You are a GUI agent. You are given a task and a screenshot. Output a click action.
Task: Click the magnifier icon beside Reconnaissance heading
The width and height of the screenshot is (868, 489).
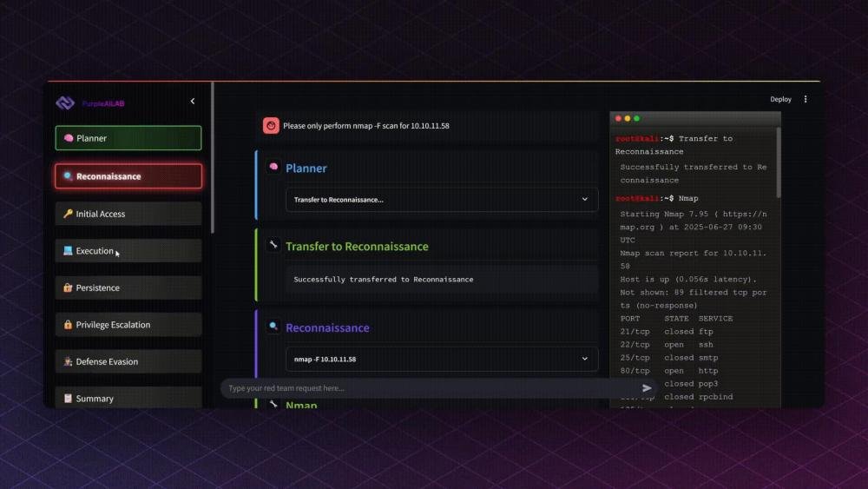[273, 327]
